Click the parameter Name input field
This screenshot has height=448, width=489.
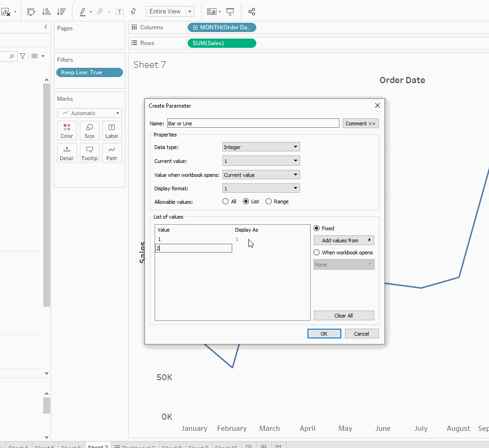pyautogui.click(x=253, y=123)
